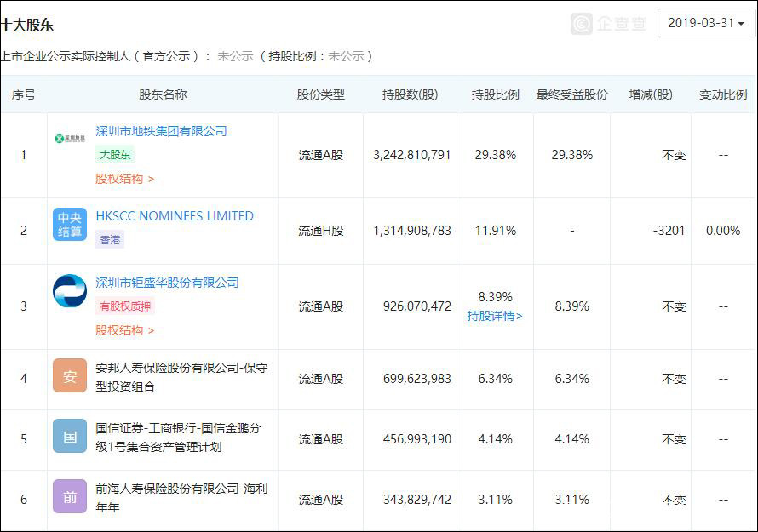The image size is (758, 532).
Task: Click the 大股东 green tag
Action: [x=115, y=155]
